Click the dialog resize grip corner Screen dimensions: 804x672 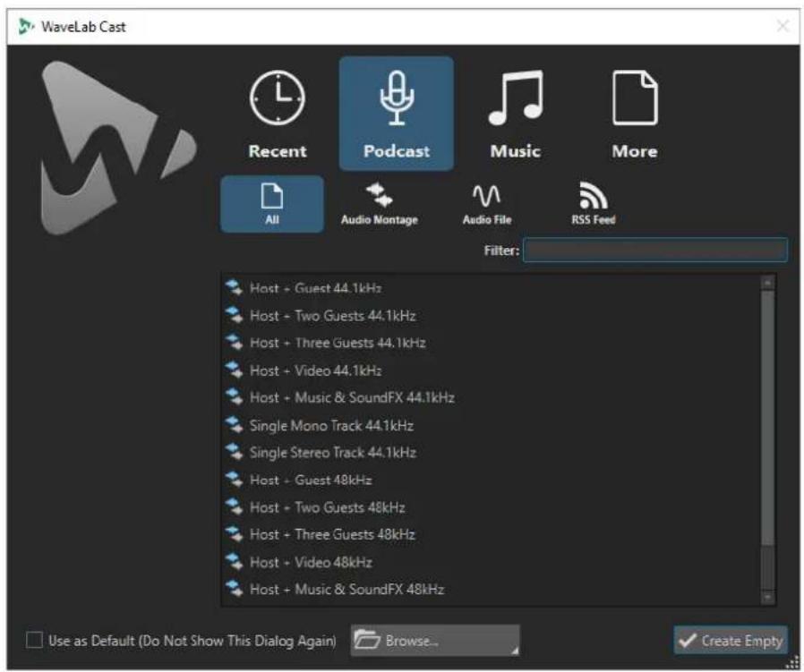point(792,663)
